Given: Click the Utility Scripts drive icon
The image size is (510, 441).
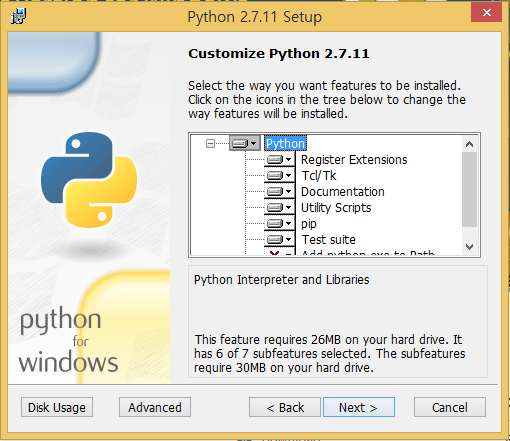Looking at the screenshot, I should click(279, 208).
